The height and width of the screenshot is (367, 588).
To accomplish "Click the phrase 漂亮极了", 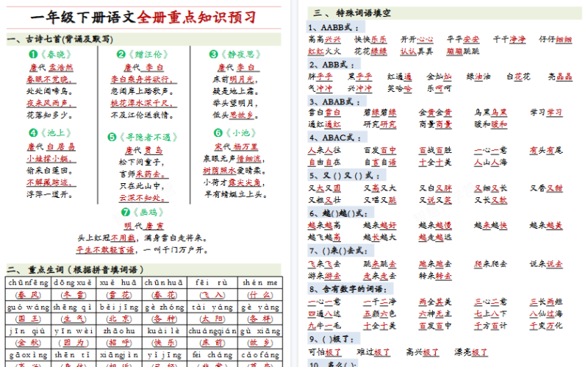I will click(x=470, y=352).
